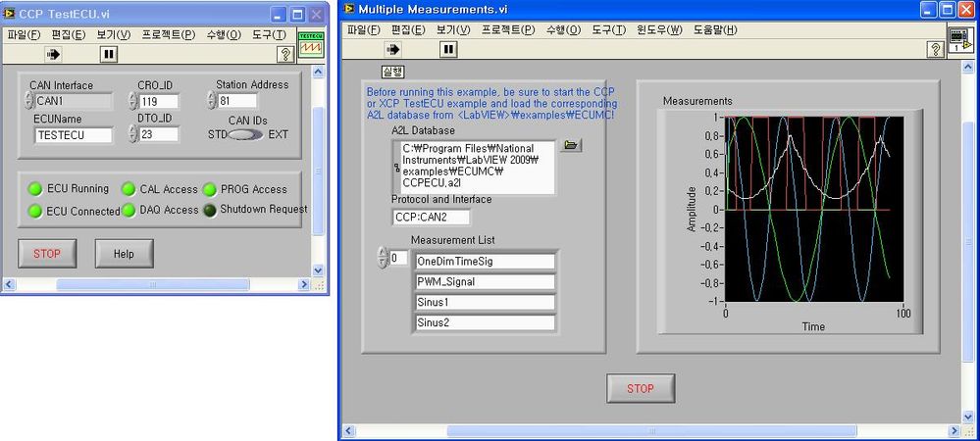Click the Pause button in Multiple Measurements toolbar

[x=448, y=49]
